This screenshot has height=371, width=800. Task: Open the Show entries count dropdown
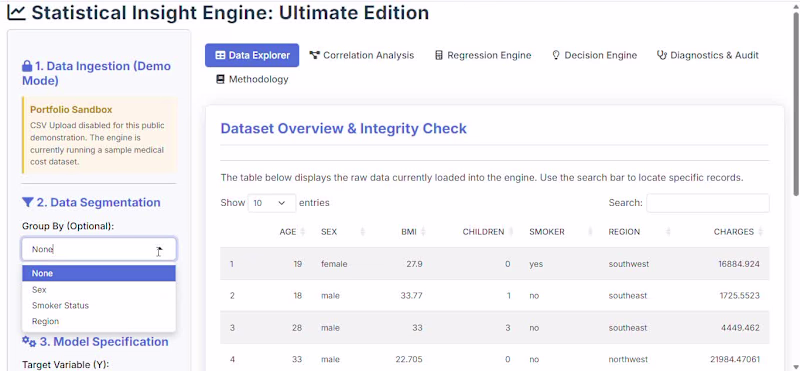tap(272, 203)
